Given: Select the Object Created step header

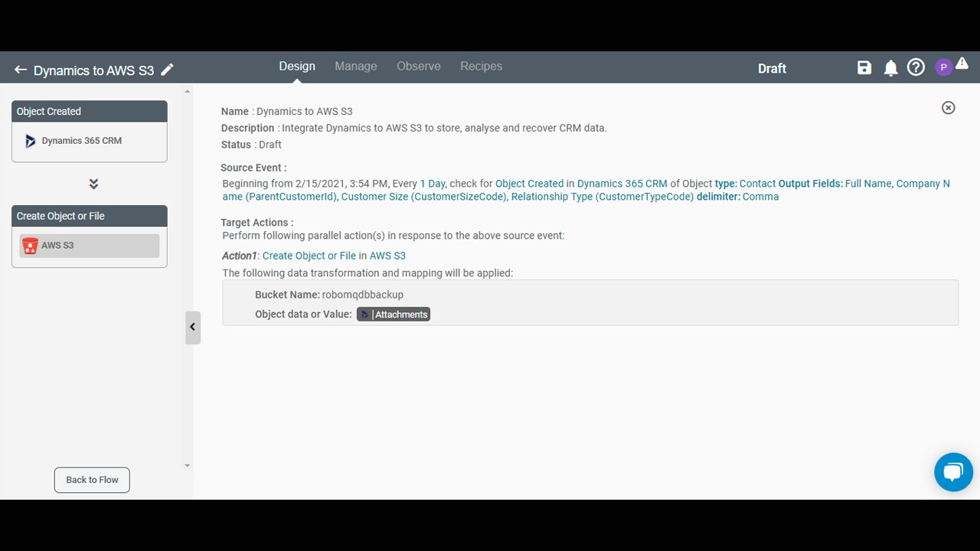Looking at the screenshot, I should [x=90, y=111].
